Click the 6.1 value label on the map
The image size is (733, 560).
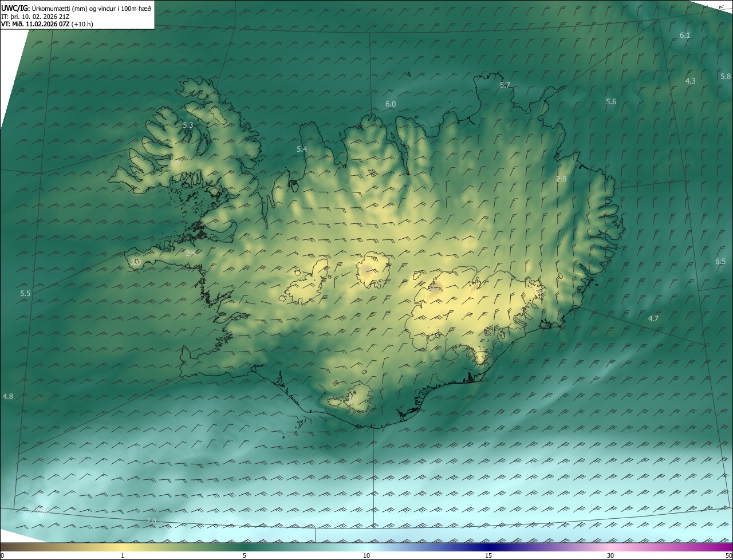[685, 36]
